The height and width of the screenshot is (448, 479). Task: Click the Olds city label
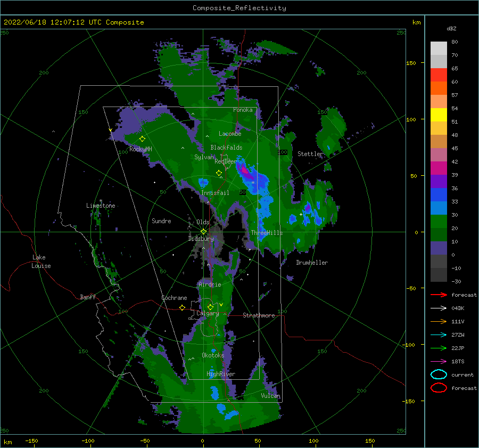[203, 222]
